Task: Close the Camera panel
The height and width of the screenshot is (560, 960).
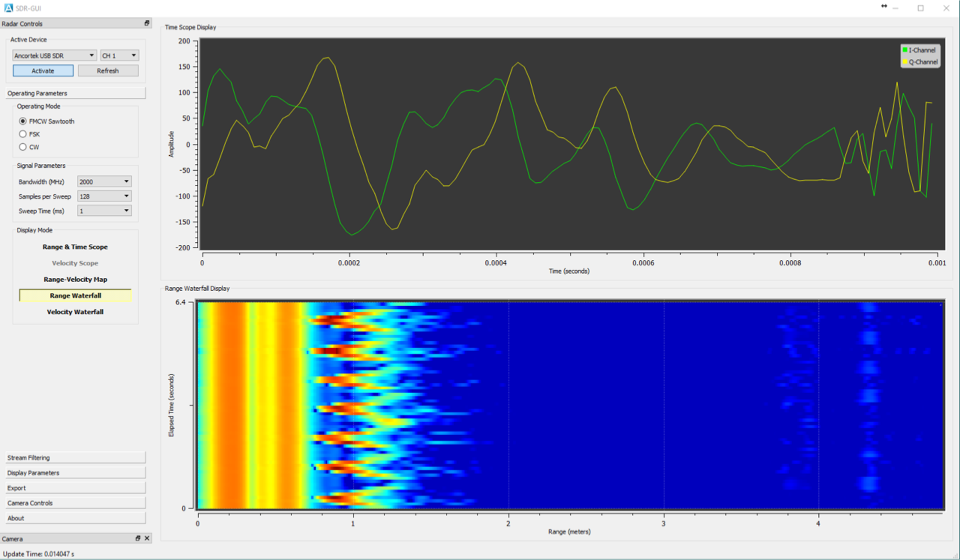Action: click(x=147, y=538)
